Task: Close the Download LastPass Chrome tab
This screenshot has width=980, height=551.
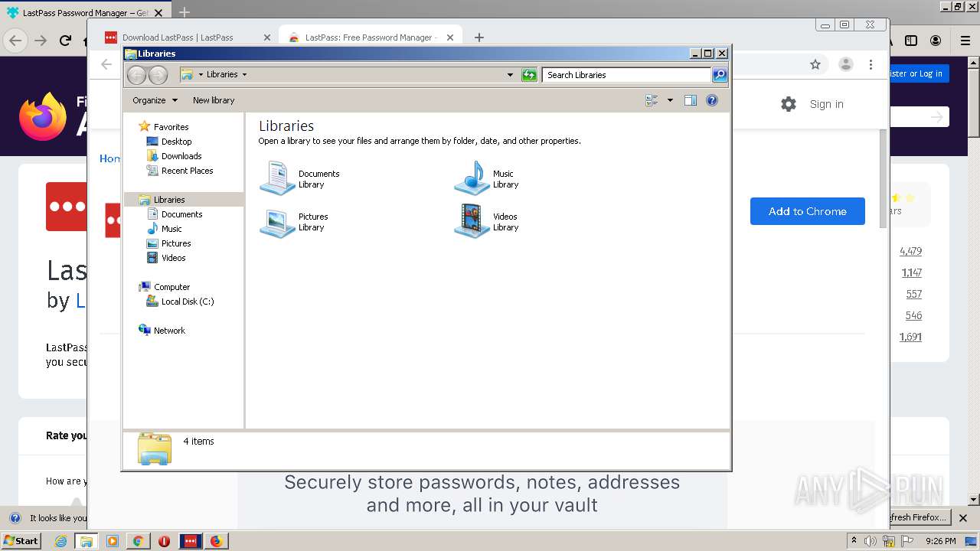Action: 267,37
